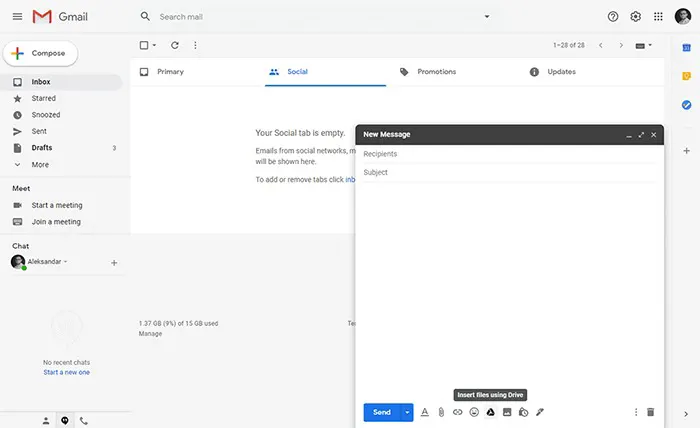This screenshot has height=428, width=700.
Task: Insert signature with pen icon
Action: tap(540, 412)
